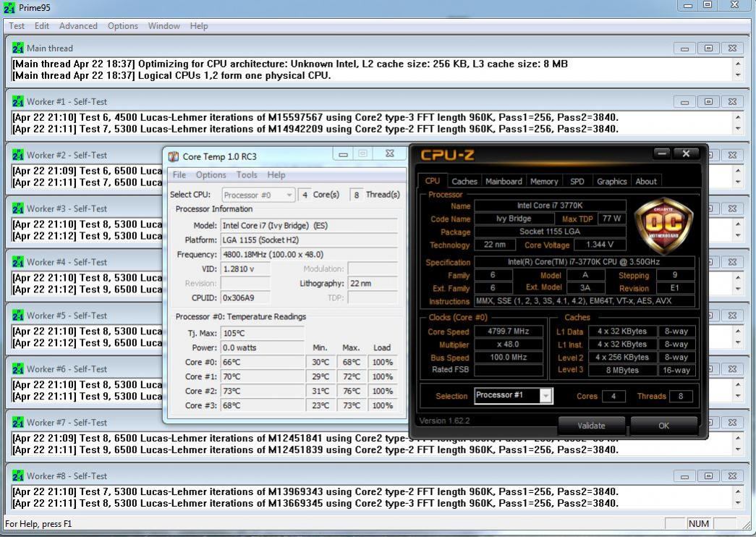Click the Worker #7 window icon
Image resolution: width=756 pixels, height=537 pixels.
[x=18, y=423]
